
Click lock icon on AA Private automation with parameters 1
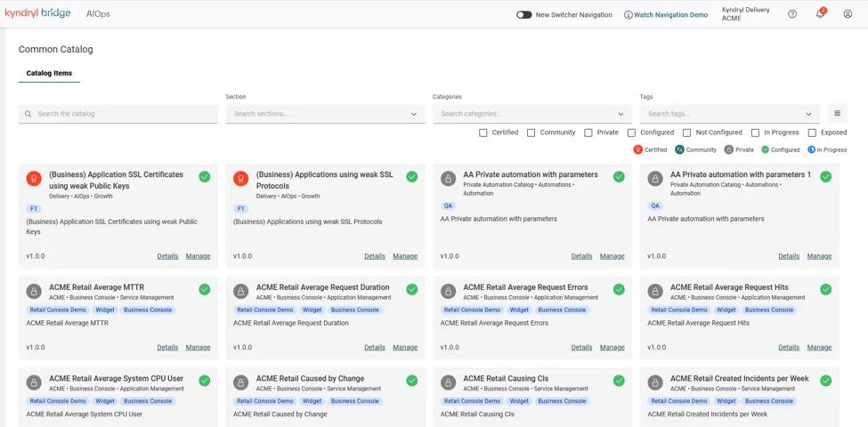pyautogui.click(x=655, y=178)
